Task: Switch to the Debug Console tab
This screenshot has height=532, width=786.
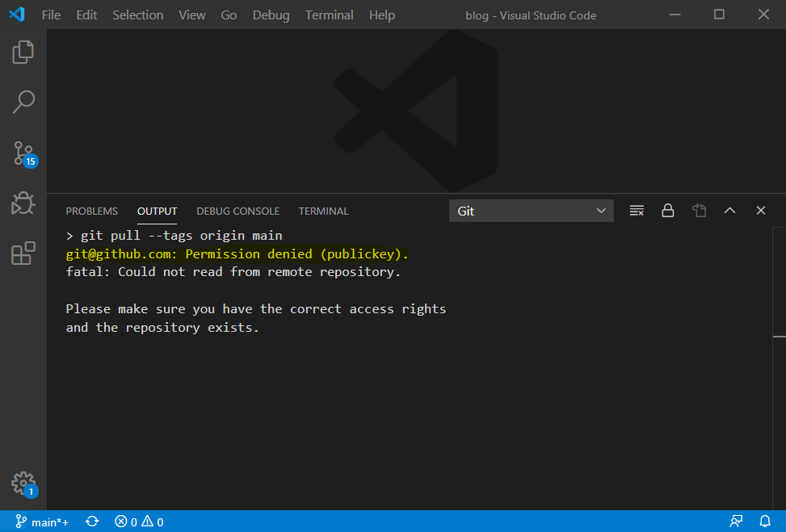Action: tap(238, 212)
